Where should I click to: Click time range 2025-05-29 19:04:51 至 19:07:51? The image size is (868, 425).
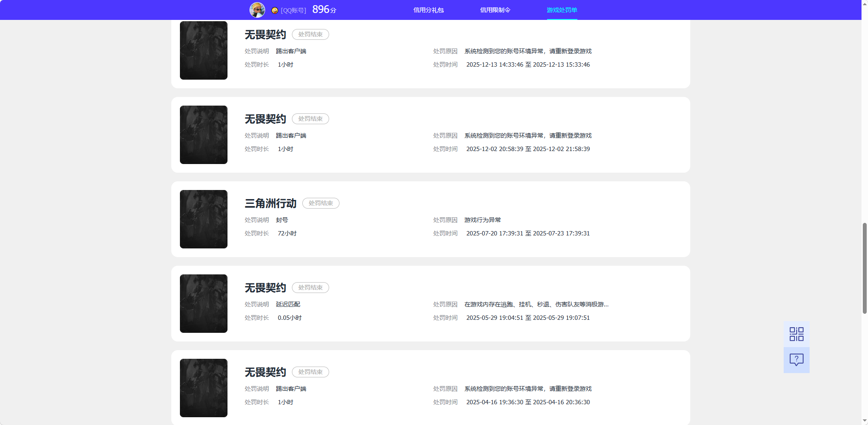[528, 318]
